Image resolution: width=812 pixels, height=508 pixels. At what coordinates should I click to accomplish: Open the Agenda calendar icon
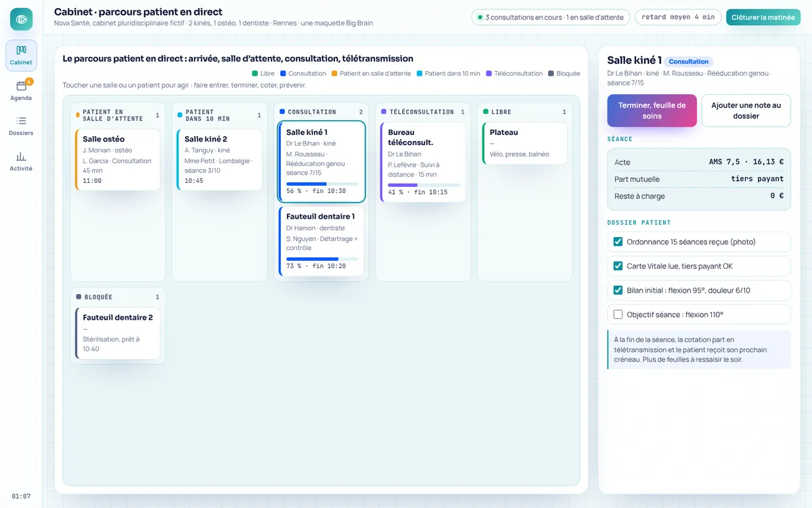coord(21,85)
